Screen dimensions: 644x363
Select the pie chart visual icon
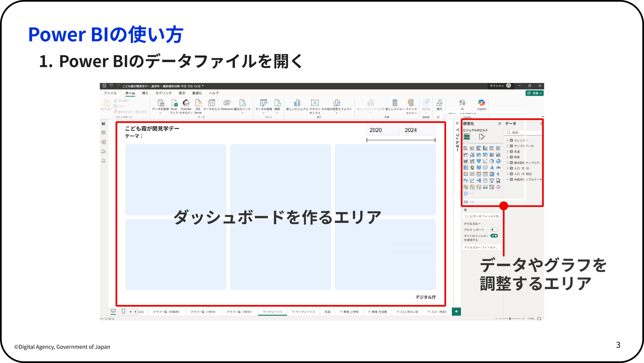pos(492,161)
